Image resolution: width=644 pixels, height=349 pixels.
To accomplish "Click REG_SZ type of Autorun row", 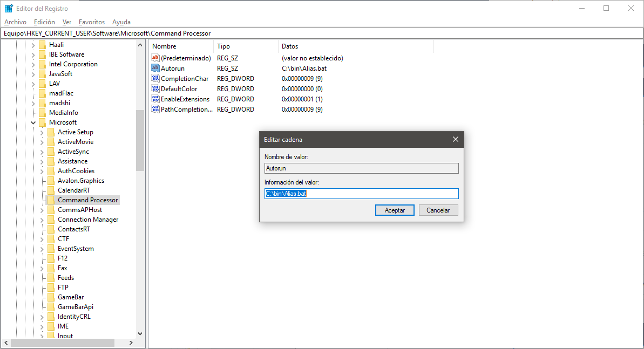I will point(228,69).
